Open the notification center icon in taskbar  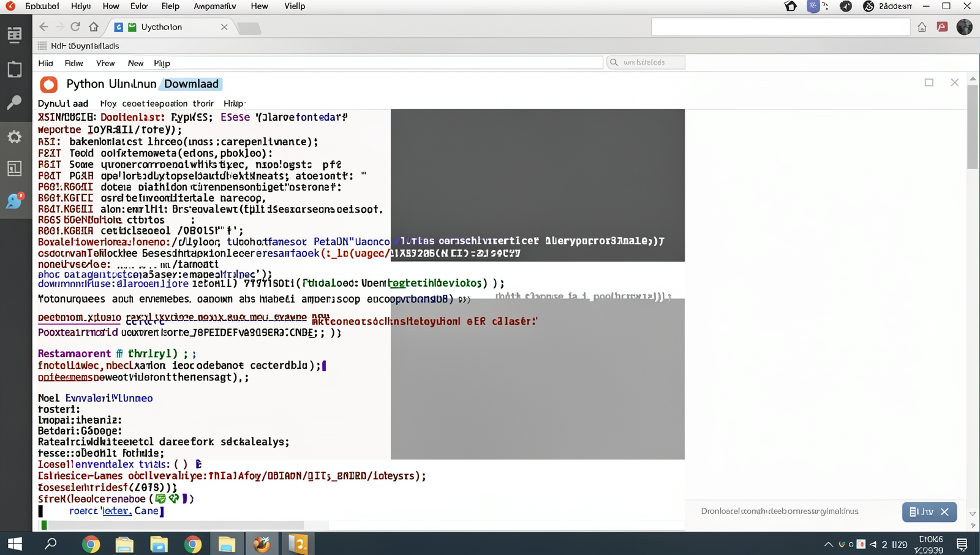[x=962, y=544]
